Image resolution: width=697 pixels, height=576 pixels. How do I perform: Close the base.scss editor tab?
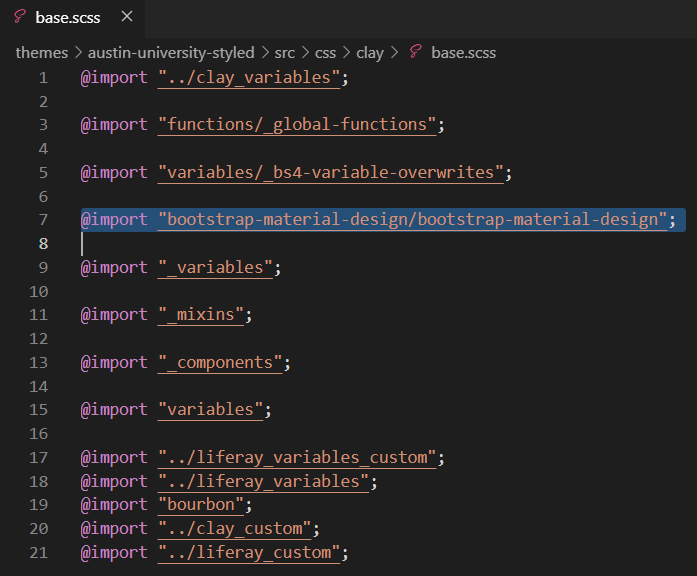coord(125,18)
